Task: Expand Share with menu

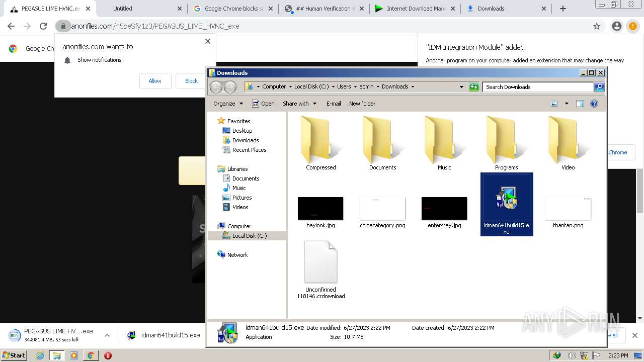Action: [300, 104]
